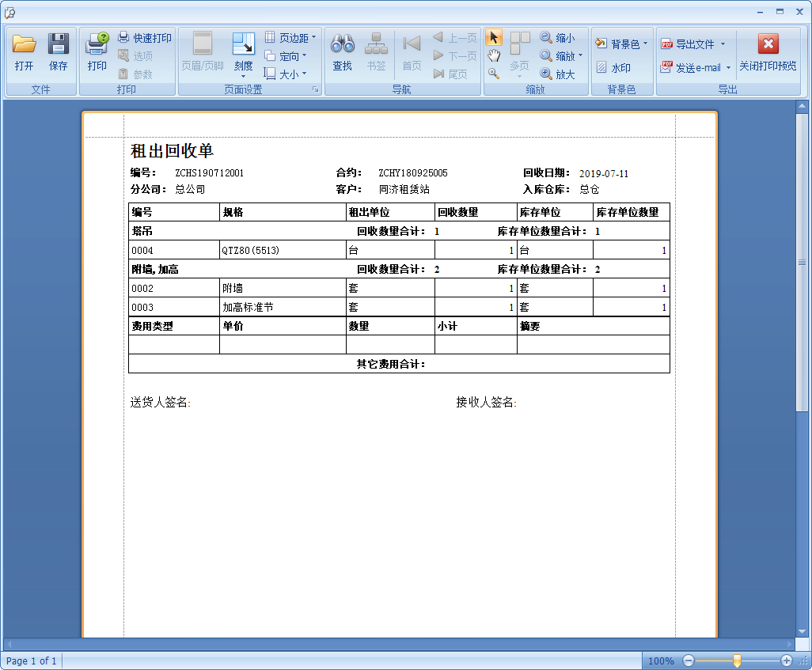
Task: Click the Export File (导出文件) PDF icon
Action: coord(667,44)
